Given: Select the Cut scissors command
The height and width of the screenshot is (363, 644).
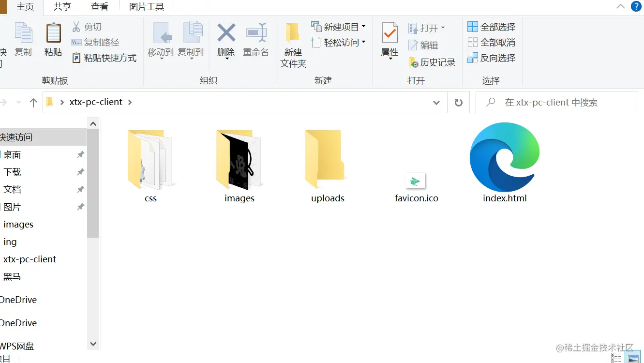Looking at the screenshot, I should pyautogui.click(x=87, y=27).
